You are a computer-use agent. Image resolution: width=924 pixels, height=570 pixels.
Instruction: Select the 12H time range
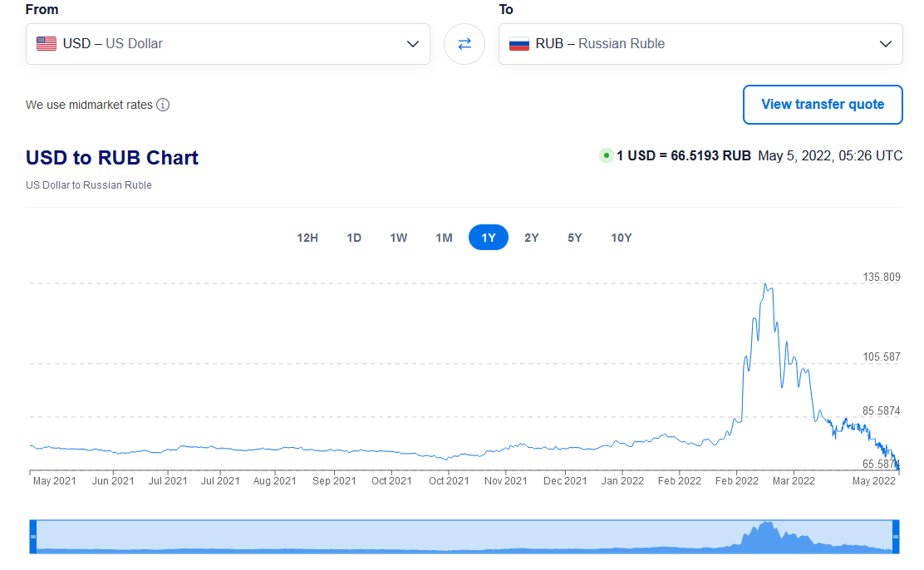[307, 238]
